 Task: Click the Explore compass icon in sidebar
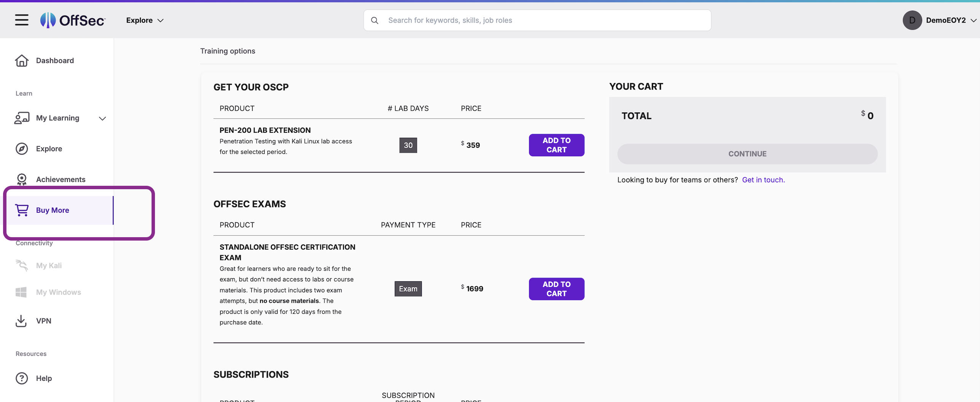tap(22, 149)
